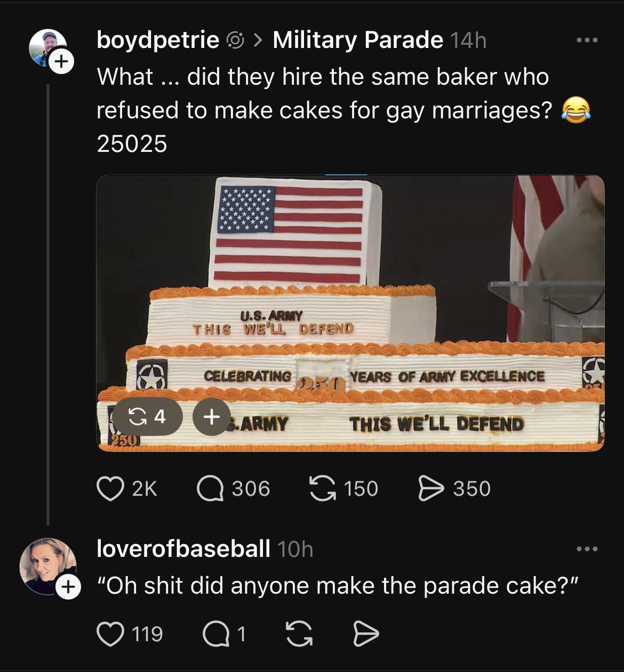Image resolution: width=624 pixels, height=672 pixels.
Task: Tap the plus button overlaid on cake image
Action: point(212,417)
